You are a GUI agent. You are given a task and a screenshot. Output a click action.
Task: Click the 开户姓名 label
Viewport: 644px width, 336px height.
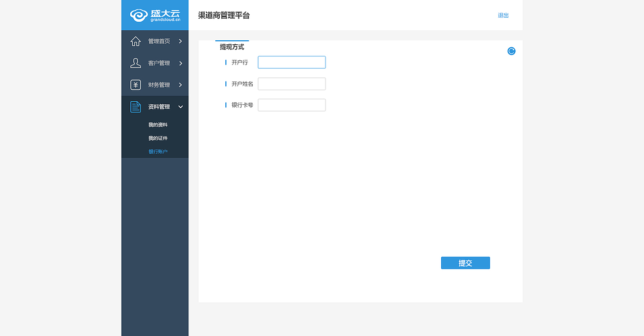[243, 84]
